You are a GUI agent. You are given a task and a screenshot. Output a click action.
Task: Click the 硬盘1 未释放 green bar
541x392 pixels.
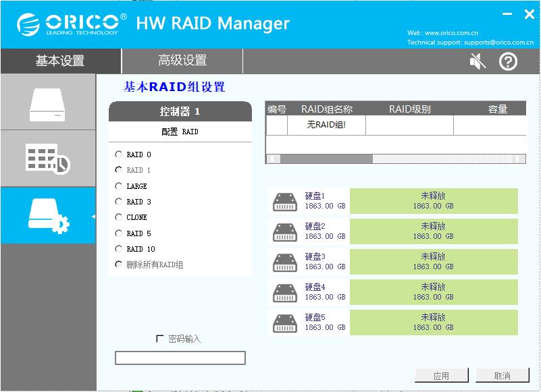tap(434, 201)
